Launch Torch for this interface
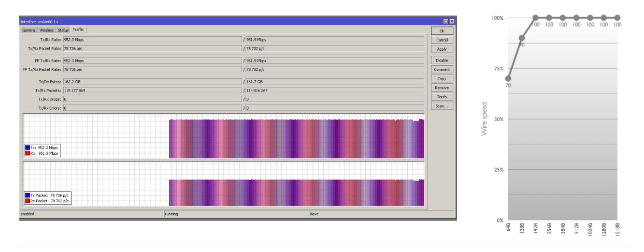 click(441, 97)
